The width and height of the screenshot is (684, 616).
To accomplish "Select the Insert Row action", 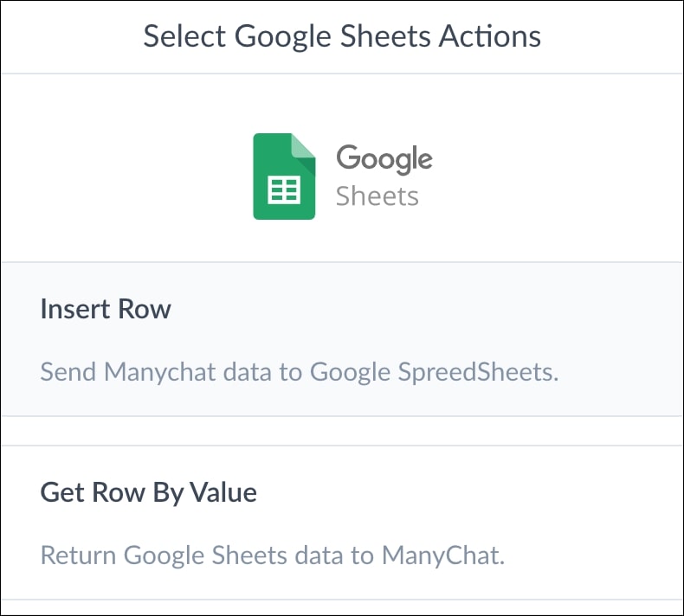I will point(342,339).
